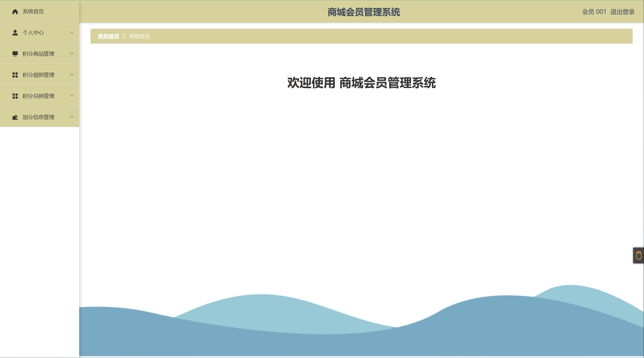Select the 加分信息管理 menu label
644x358 pixels.
tap(38, 117)
